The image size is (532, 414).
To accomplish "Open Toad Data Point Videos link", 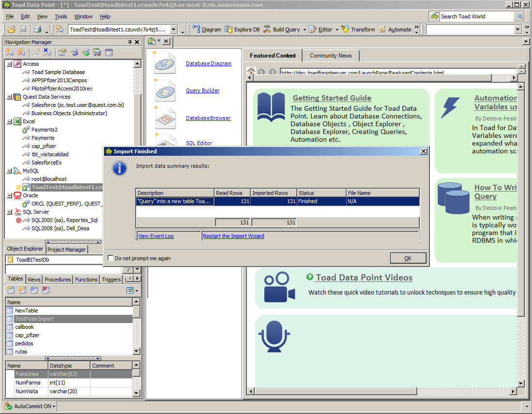I will coord(364,277).
